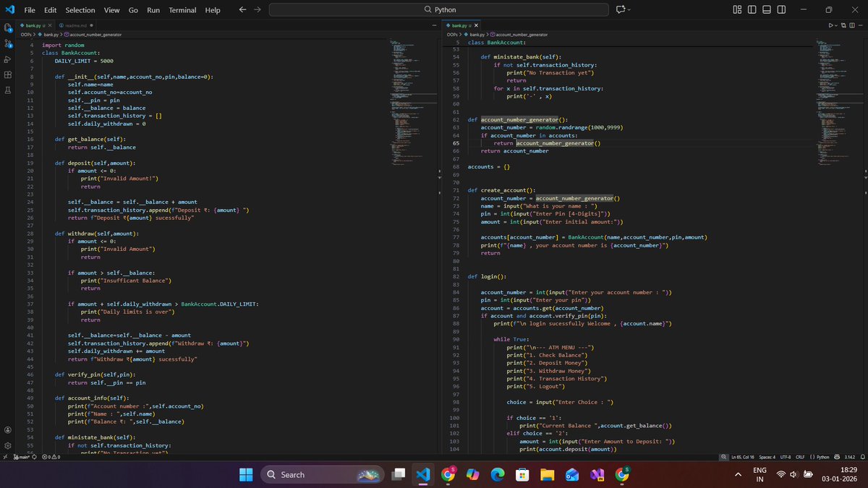This screenshot has height=488, width=868.
Task: Click account_number_generator in the right breadcrumb
Action: (522, 34)
